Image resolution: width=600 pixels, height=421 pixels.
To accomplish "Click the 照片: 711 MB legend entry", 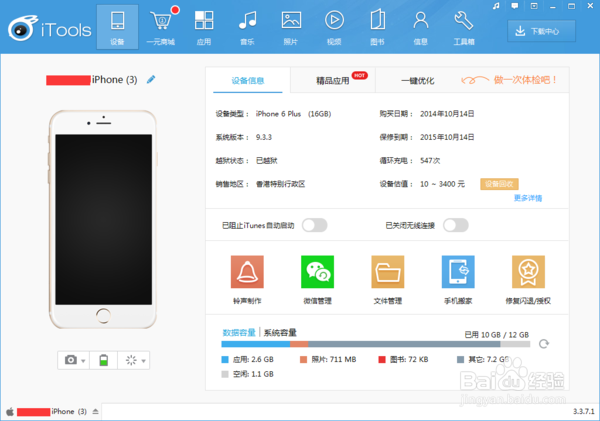I will [328, 359].
